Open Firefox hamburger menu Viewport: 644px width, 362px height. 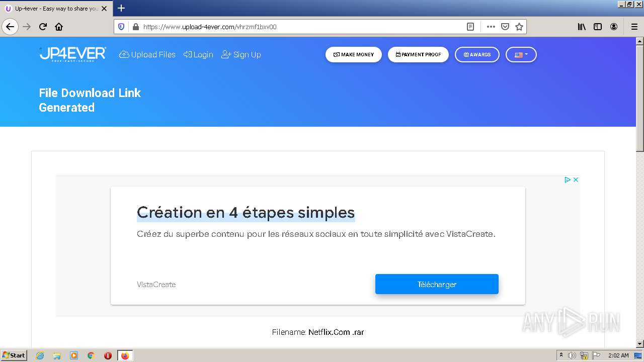point(634,27)
